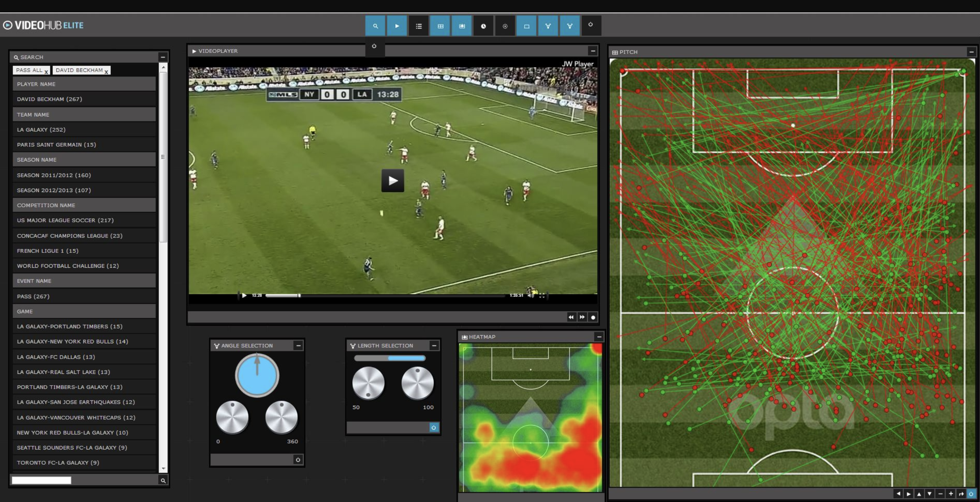Zoom out the pitch with the minus button
This screenshot has width=980, height=502.
(x=940, y=493)
